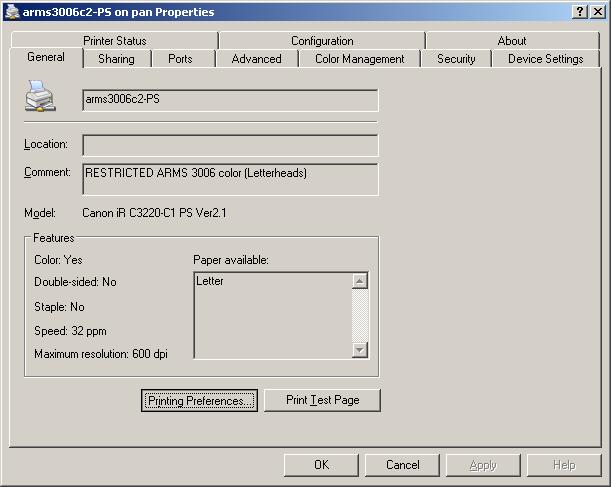Click the Apply button
Screen dimensions: 611x487
[x=483, y=465]
